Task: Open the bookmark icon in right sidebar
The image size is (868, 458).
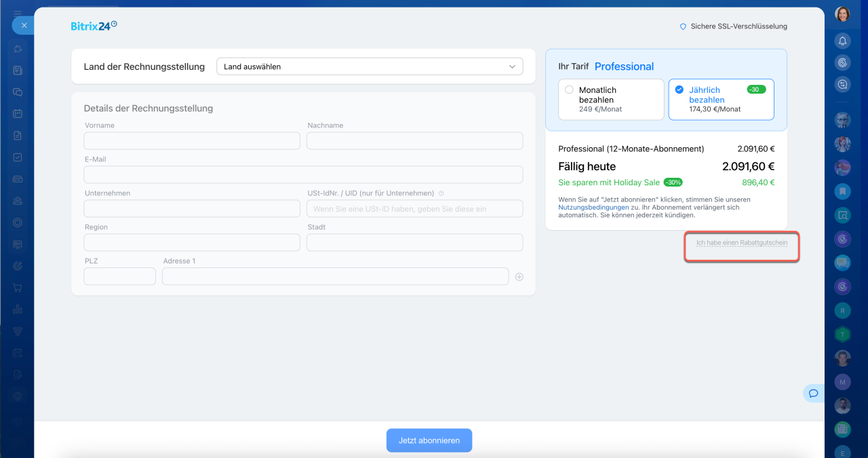Action: point(842,191)
